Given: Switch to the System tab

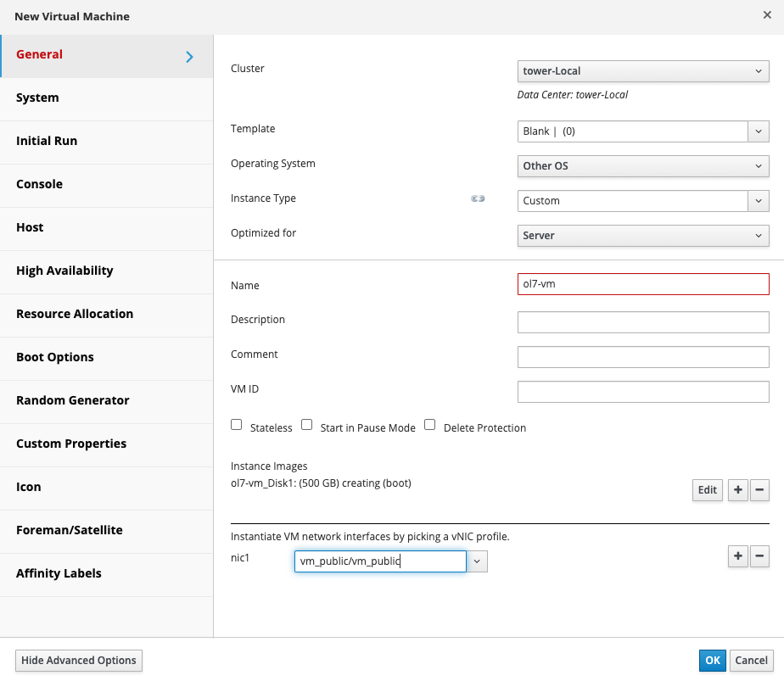Looking at the screenshot, I should pos(106,98).
